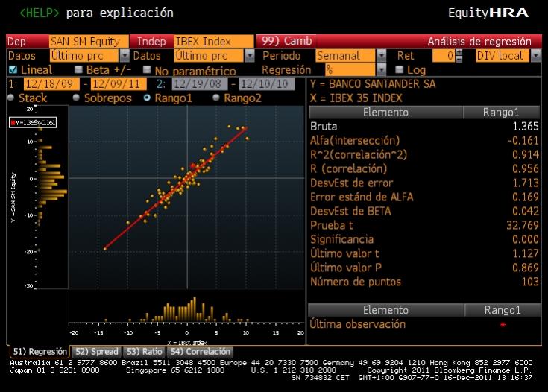Click the upper Rango1 column header
The width and height of the screenshot is (548, 392).
point(501,112)
